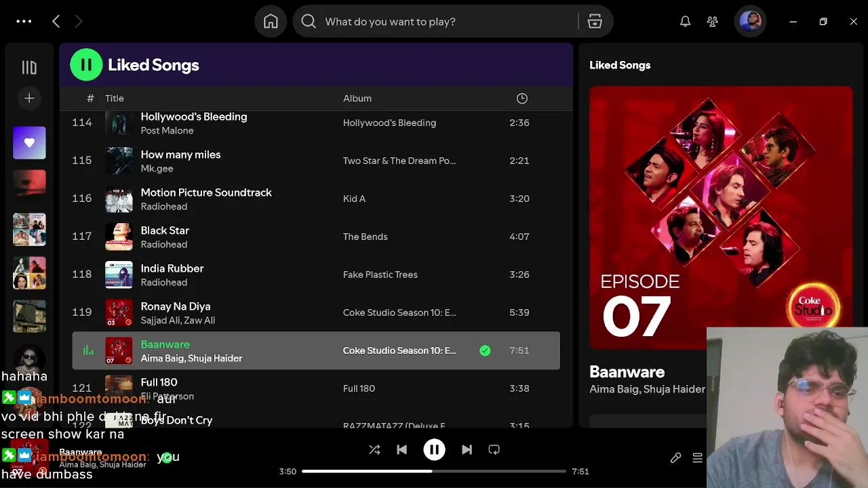Pause Liked Songs with green header button

(86, 65)
